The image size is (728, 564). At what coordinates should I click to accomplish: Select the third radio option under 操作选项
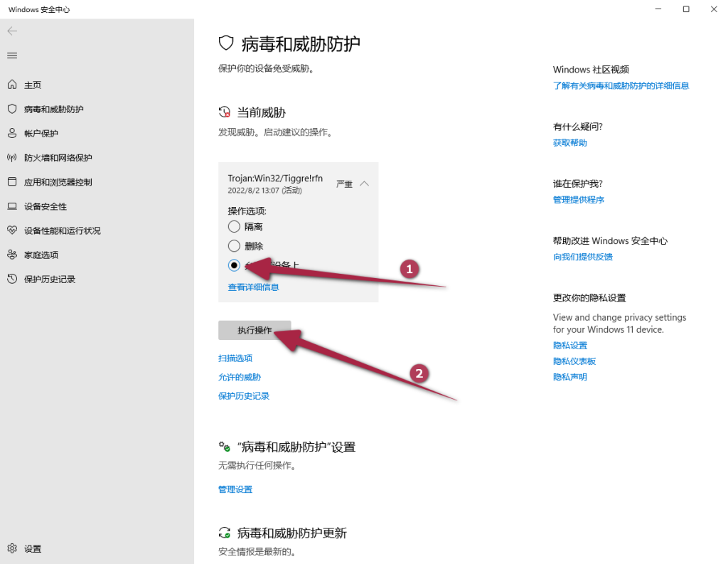pyautogui.click(x=234, y=265)
